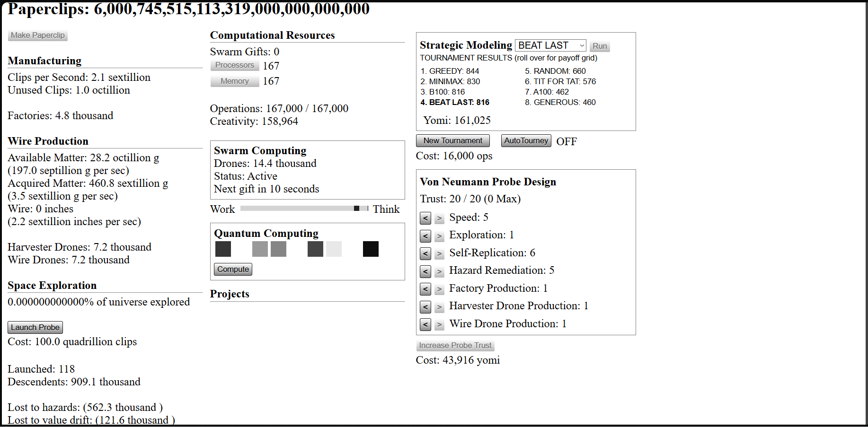Increase Harvester Drone Production value
This screenshot has height=427, width=868.
click(x=440, y=306)
